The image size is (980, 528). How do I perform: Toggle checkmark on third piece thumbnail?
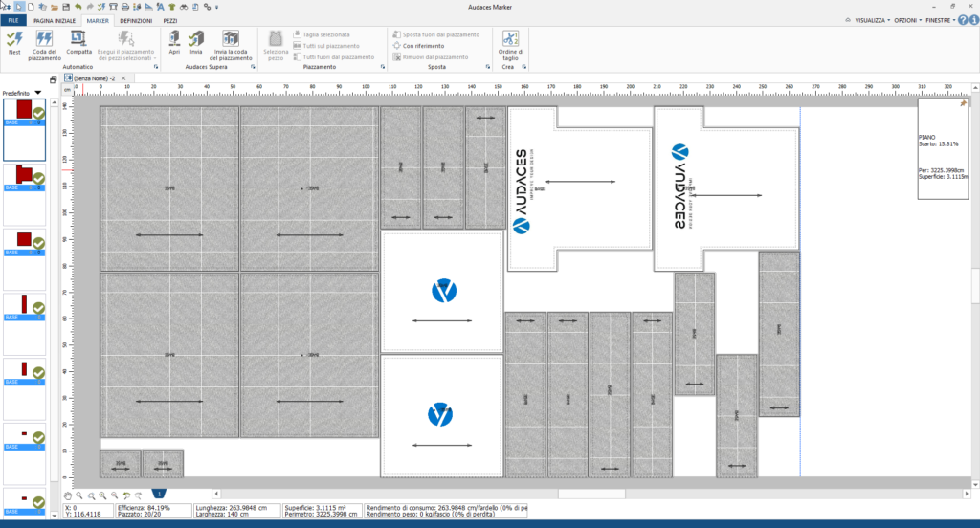38,243
